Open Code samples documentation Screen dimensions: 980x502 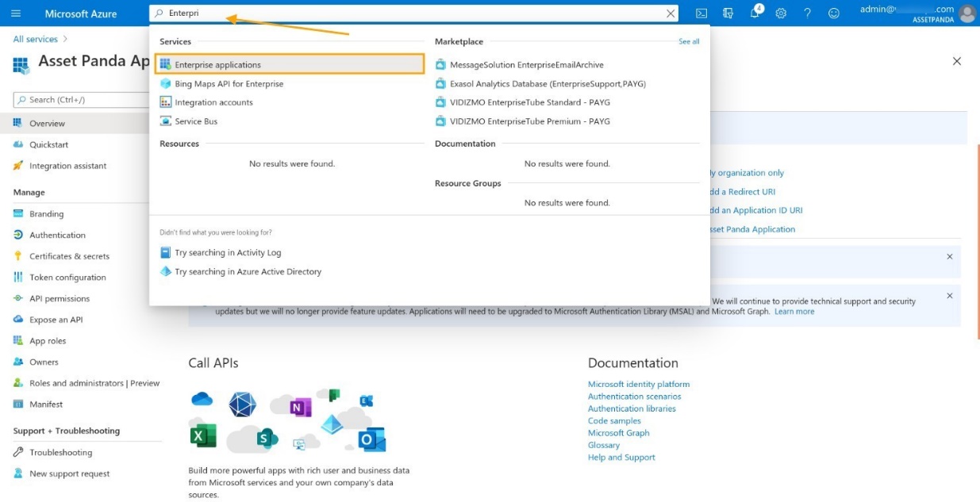click(x=614, y=421)
